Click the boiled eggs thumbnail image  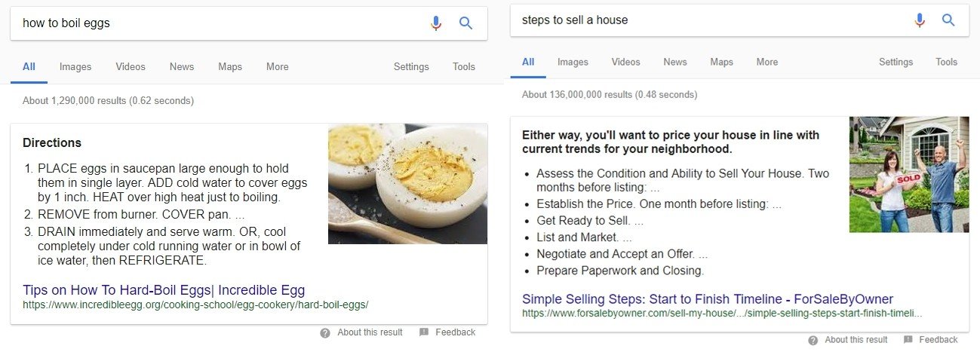click(x=407, y=183)
